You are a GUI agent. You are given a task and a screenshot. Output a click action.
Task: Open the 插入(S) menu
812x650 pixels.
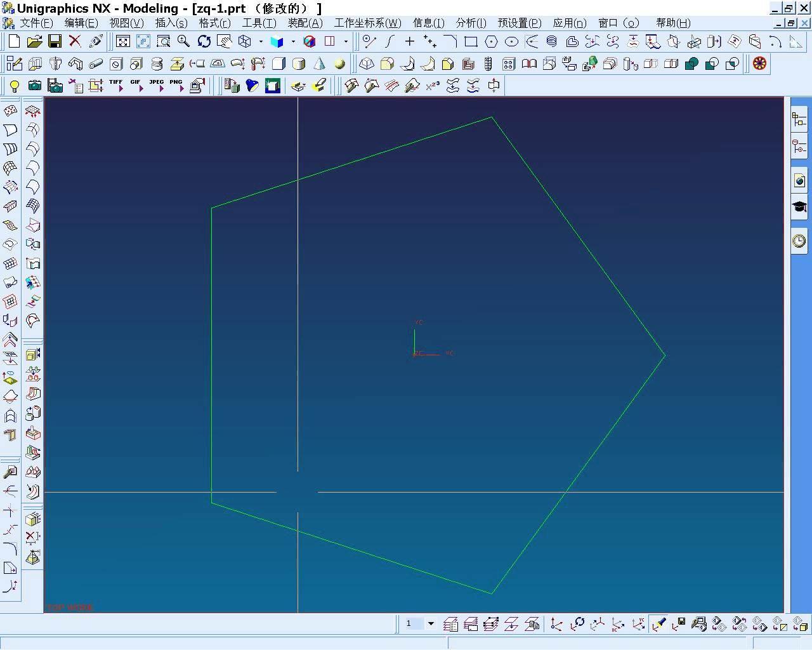171,23
